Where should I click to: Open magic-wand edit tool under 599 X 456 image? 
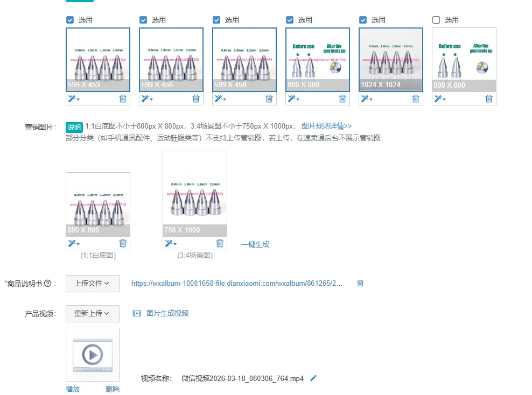pos(147,98)
